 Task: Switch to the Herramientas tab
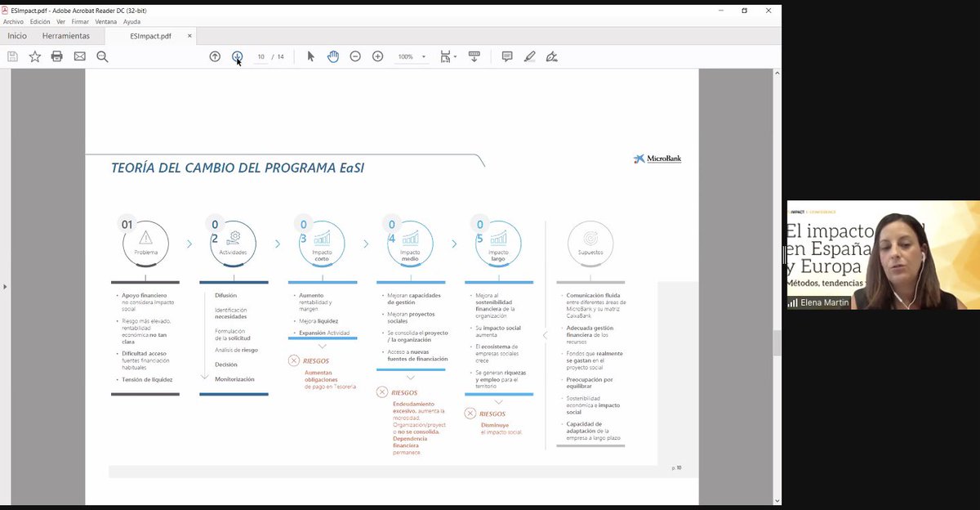pyautogui.click(x=66, y=36)
